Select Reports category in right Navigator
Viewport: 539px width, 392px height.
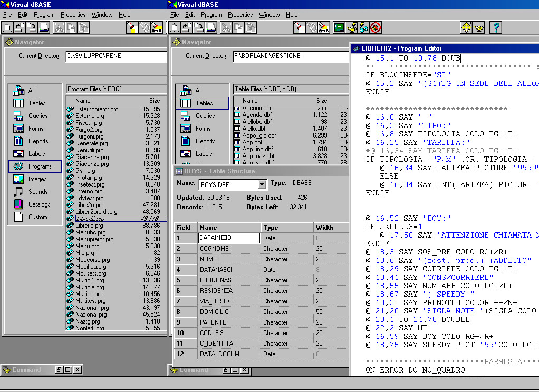click(202, 141)
